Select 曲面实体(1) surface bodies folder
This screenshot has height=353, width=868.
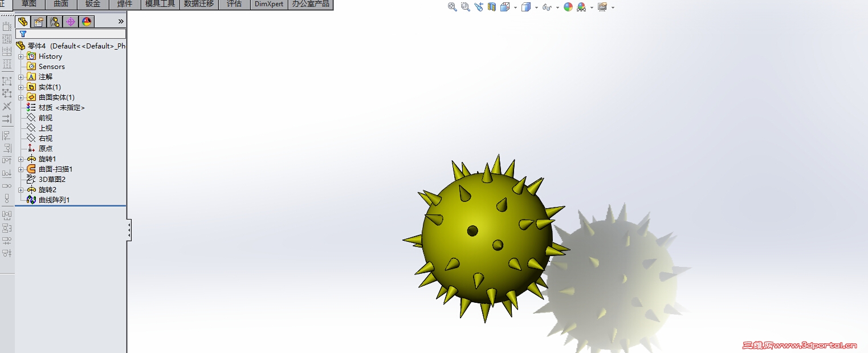pyautogui.click(x=56, y=98)
